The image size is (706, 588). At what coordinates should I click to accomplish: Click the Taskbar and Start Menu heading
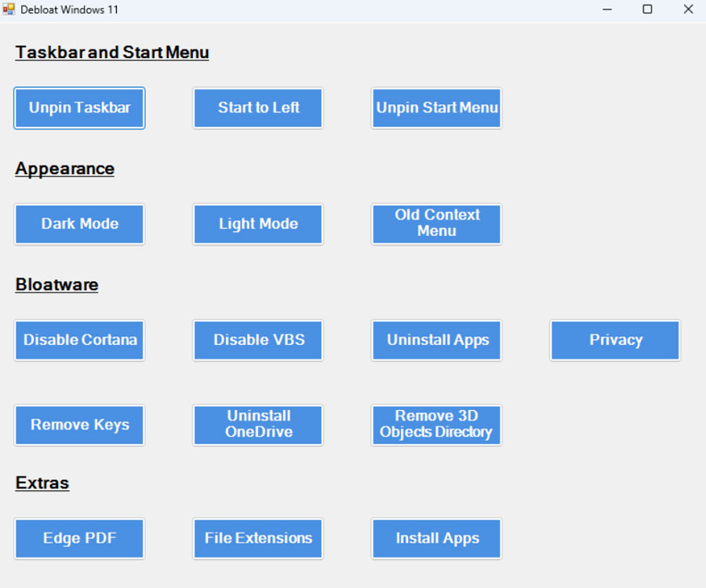pos(112,53)
